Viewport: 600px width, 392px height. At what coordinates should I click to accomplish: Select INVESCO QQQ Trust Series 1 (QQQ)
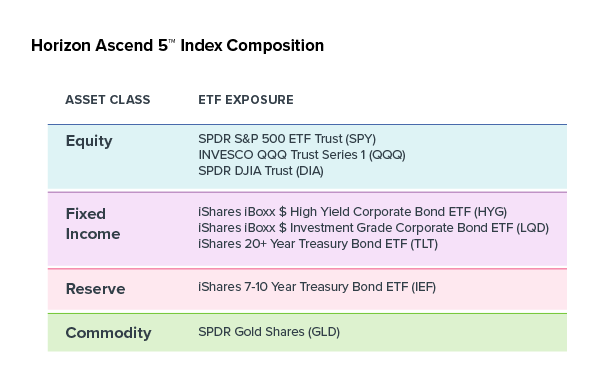coord(302,155)
